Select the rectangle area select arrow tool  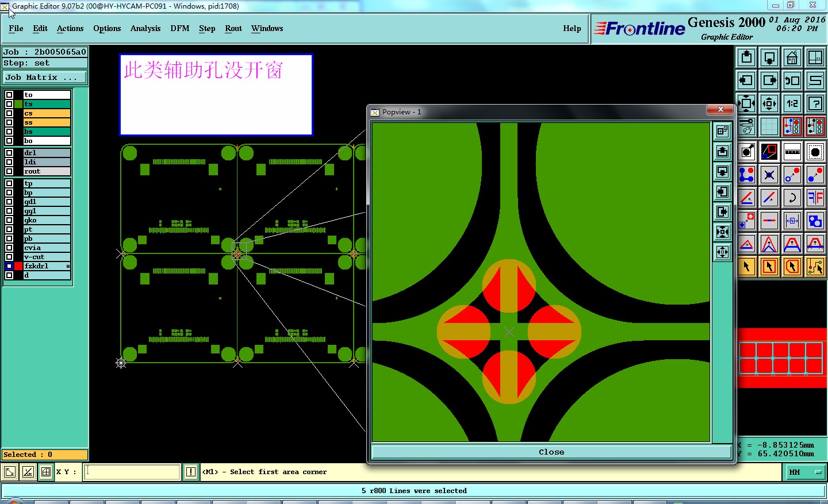(x=769, y=267)
